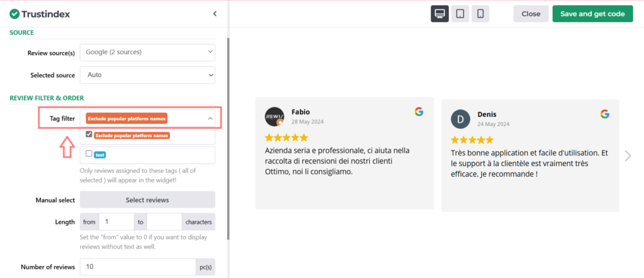Open the Select reviews button

[147, 200]
